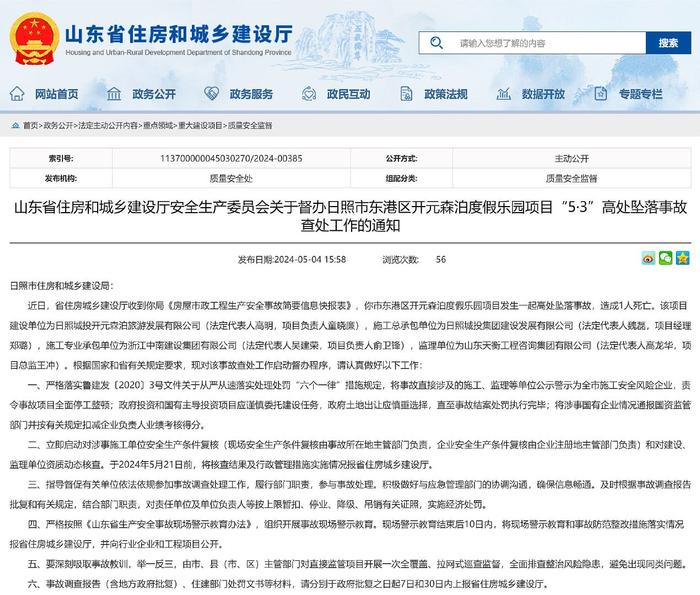Viewport: 700px width, 595px height.
Task: Click the 公开方式 label cell
Action: (x=401, y=158)
